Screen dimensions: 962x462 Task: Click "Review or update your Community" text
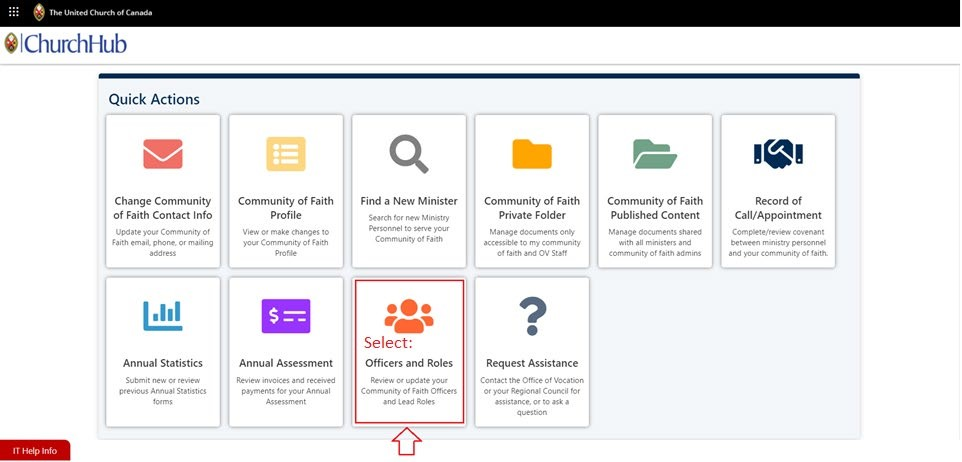coord(409,391)
